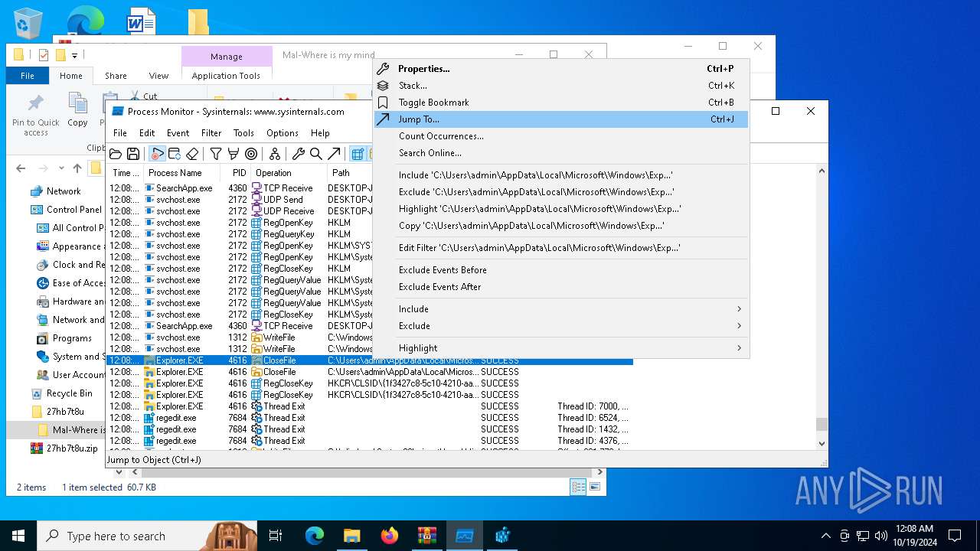Image resolution: width=980 pixels, height=551 pixels.
Task: Select Toggle Bookmark context entry
Action: pos(561,103)
